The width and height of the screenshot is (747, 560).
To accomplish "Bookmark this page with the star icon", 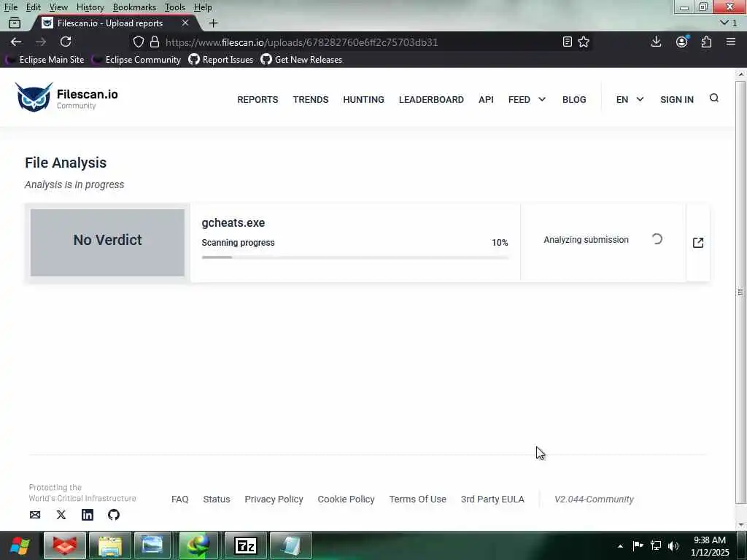I will [x=584, y=42].
